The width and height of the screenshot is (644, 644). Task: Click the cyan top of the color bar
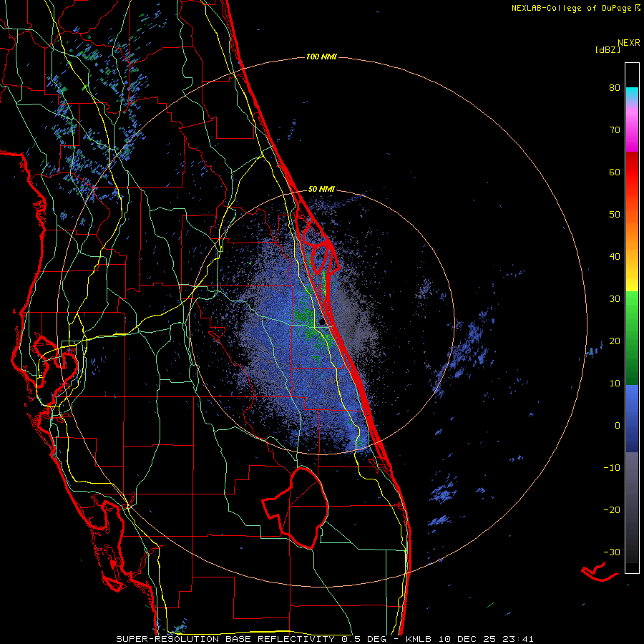pos(632,94)
